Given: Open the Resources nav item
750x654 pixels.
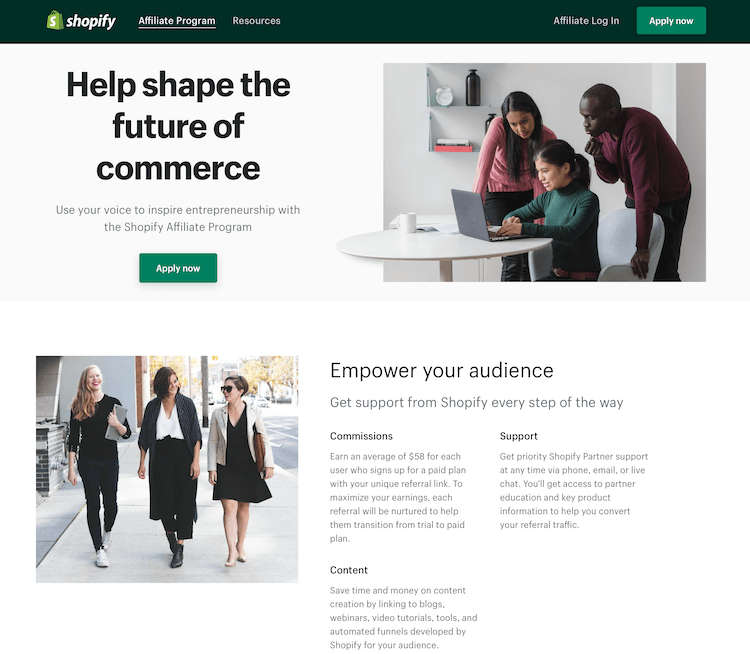Looking at the screenshot, I should point(256,21).
